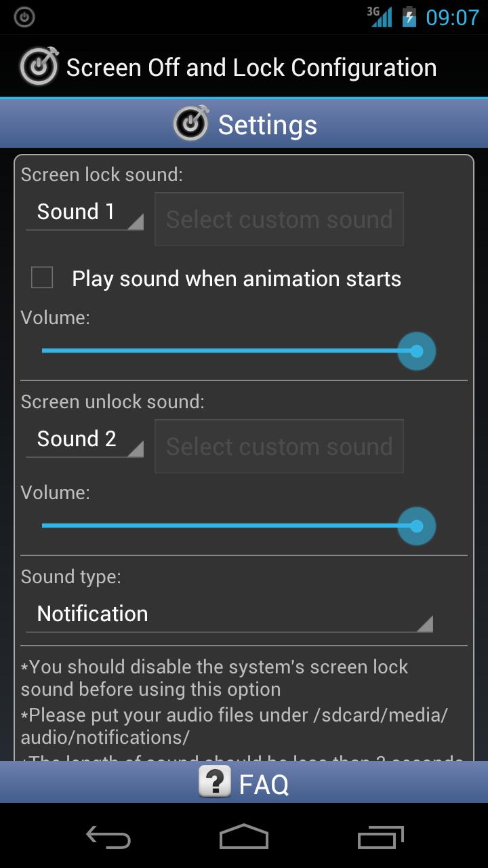Tap the status bar clock showing 09:07
The image size is (488, 868).
coord(452,17)
